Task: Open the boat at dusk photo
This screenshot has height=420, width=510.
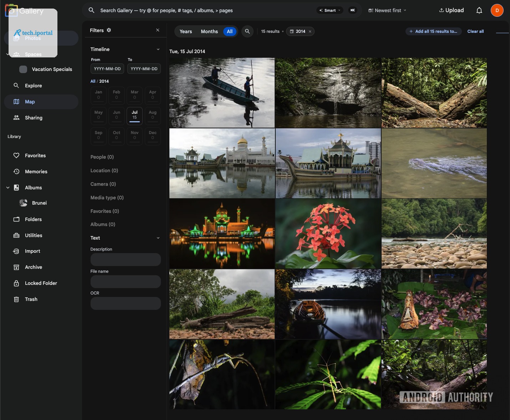Action: coord(328,304)
